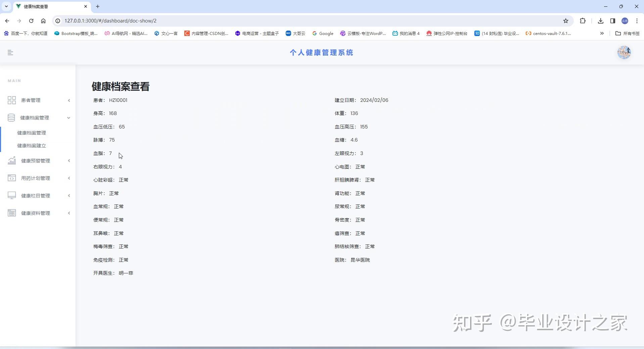
Task: Reload the page with the refresh icon
Action: click(31, 21)
